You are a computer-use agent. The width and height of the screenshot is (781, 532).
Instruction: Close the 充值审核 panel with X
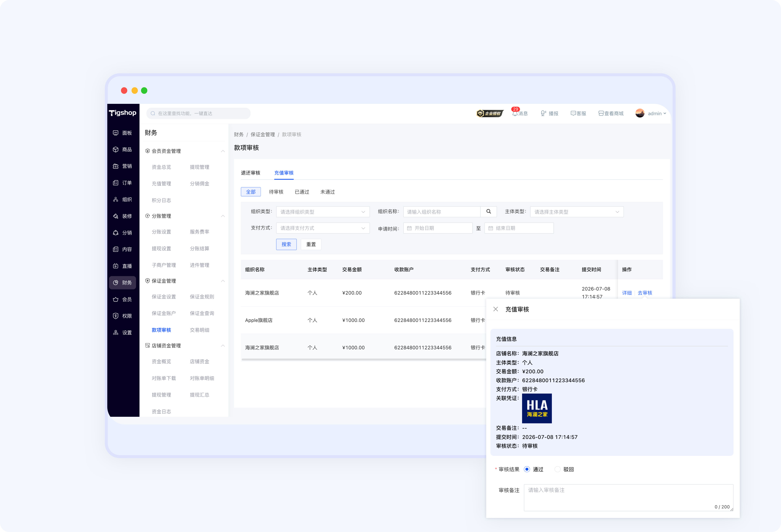coord(496,309)
